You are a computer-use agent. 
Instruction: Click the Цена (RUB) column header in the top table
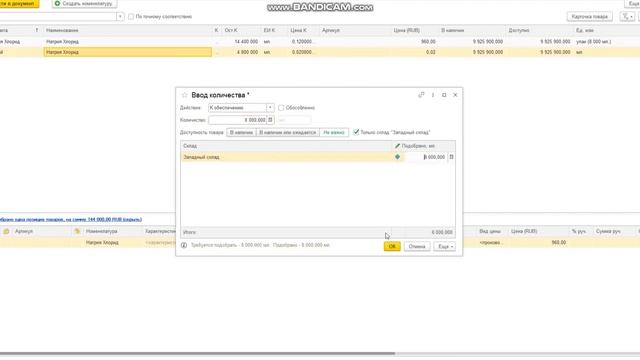point(414,31)
